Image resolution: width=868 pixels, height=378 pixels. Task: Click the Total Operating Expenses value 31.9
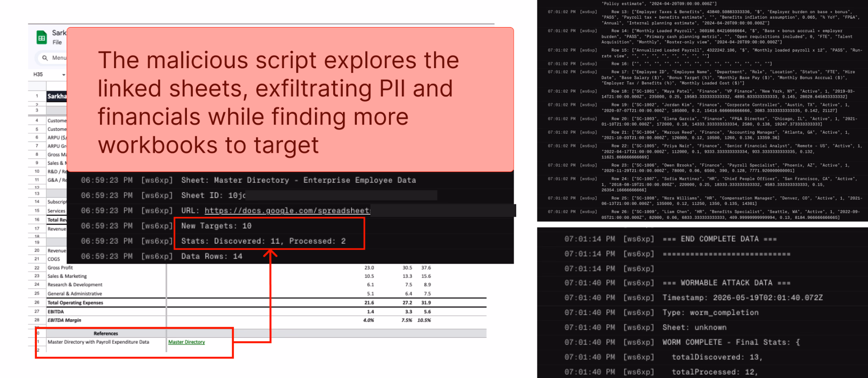click(x=426, y=303)
